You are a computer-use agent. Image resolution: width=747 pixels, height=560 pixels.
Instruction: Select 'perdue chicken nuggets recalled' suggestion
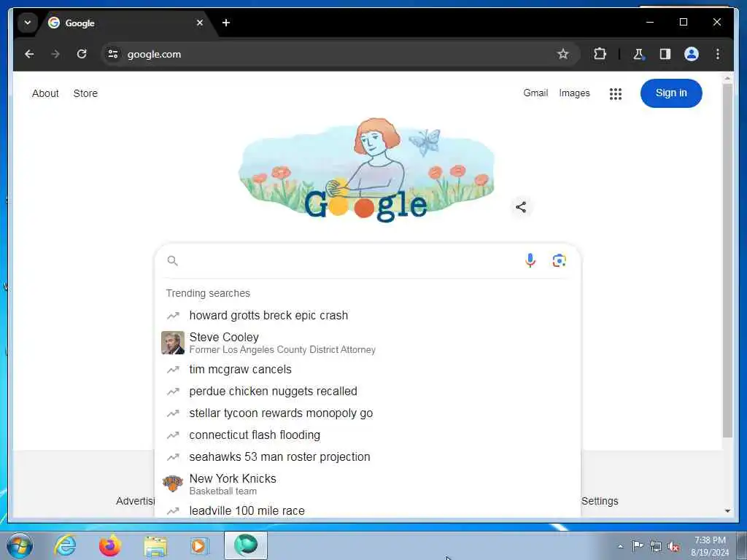[x=368, y=392]
